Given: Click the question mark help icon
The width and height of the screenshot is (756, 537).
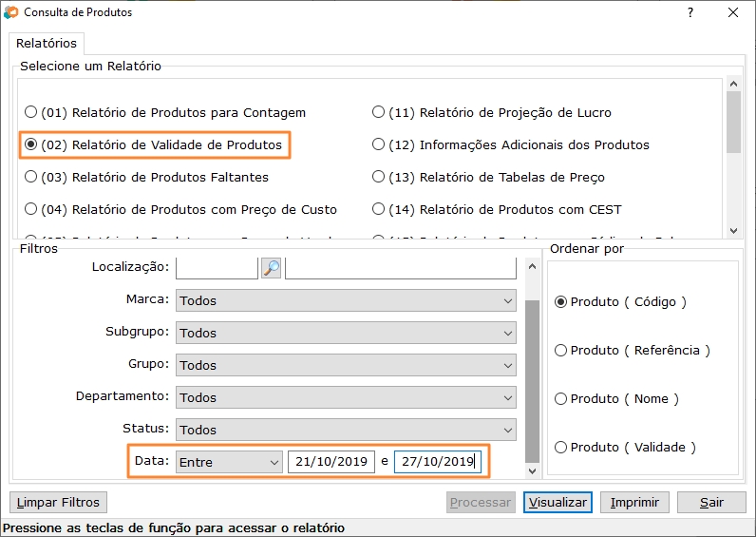Looking at the screenshot, I should (690, 13).
